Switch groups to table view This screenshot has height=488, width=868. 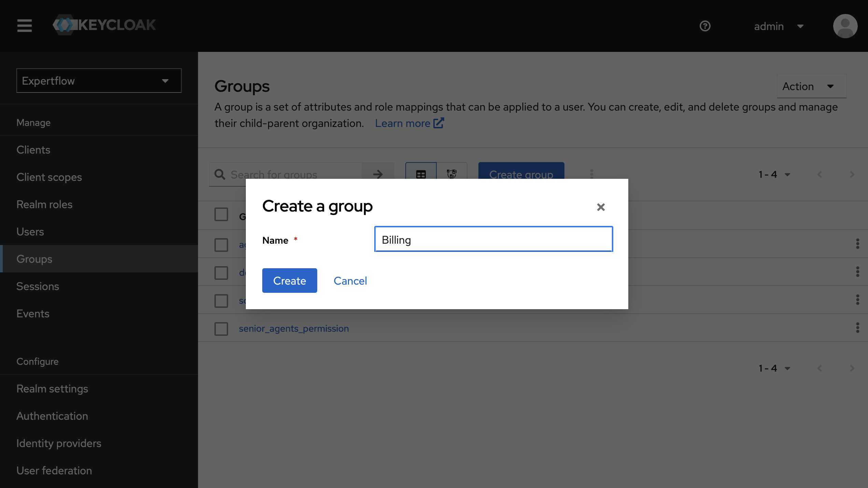point(420,174)
